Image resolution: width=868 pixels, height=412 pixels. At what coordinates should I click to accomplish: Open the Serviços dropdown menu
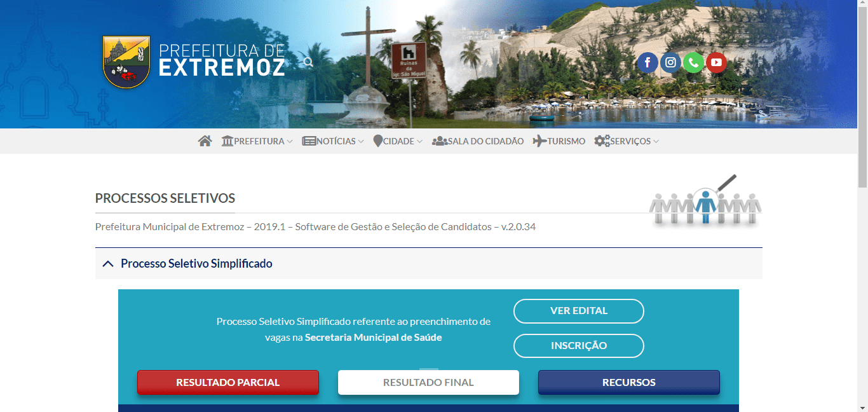627,141
